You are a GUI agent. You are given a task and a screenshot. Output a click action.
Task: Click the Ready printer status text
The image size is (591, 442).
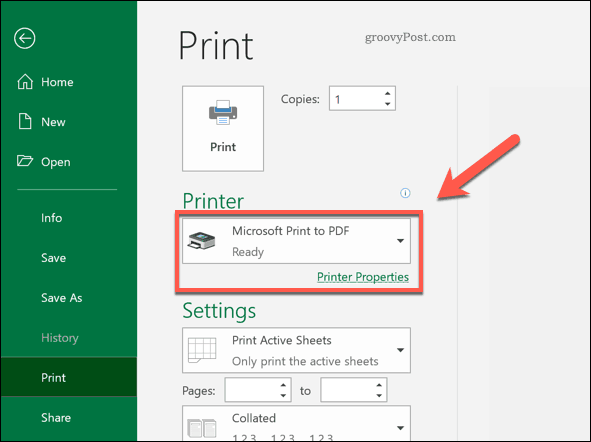[x=248, y=252]
